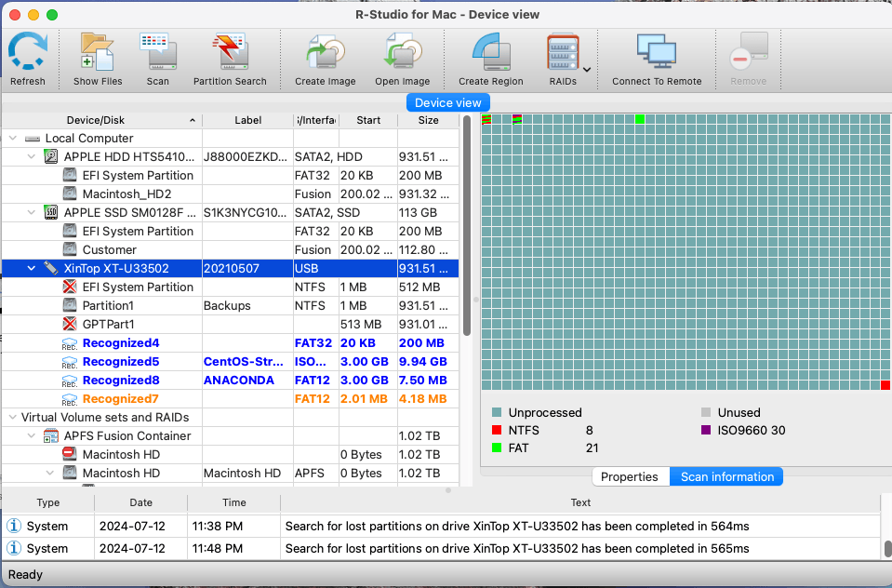Click the Recognized5 partition icon

[70, 362]
